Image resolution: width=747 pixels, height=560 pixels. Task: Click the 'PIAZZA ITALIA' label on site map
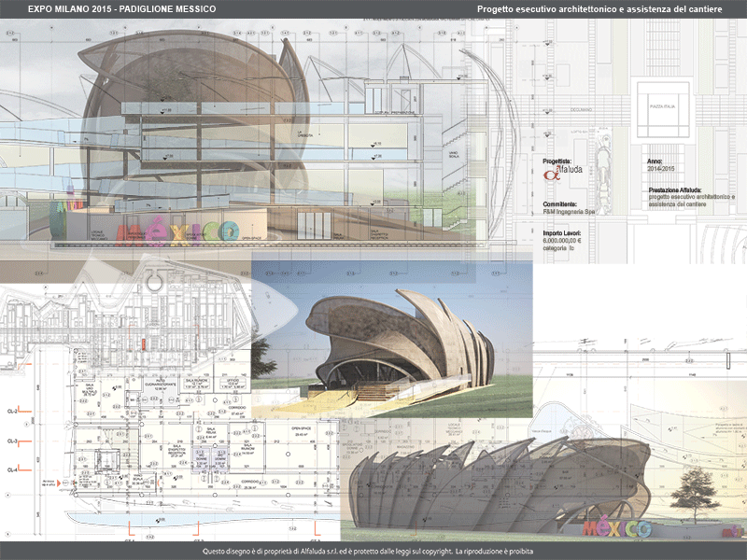[663, 106]
